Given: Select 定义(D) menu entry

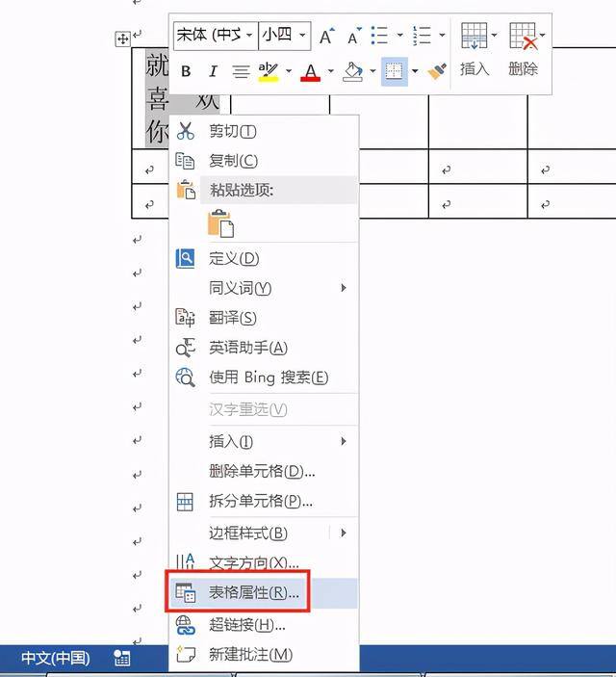Looking at the screenshot, I should [264, 259].
